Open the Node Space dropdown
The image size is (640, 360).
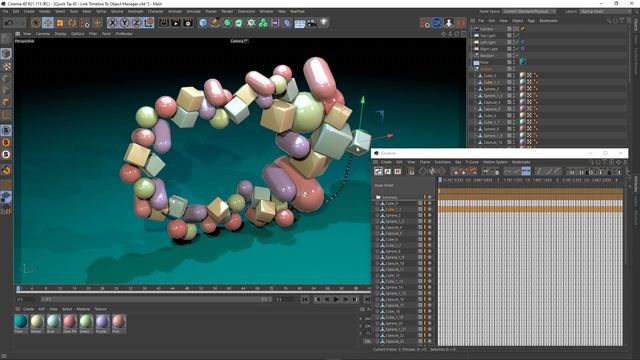[529, 11]
